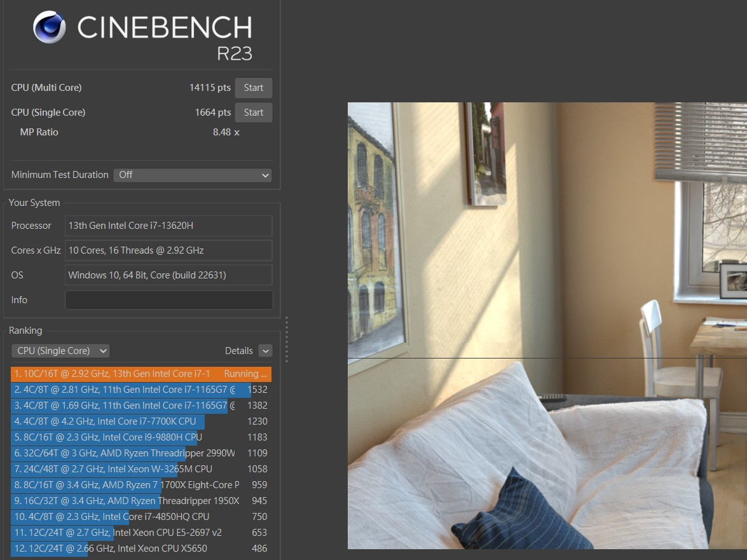This screenshot has height=560, width=747.
Task: Select the Xeon E5-2697 v2 ranking row
Action: click(x=141, y=533)
